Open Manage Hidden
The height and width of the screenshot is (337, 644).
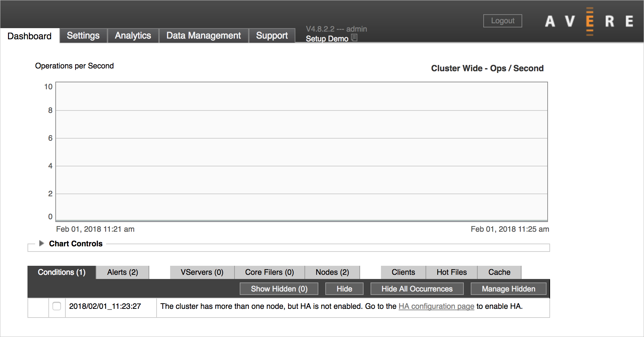[x=508, y=288]
